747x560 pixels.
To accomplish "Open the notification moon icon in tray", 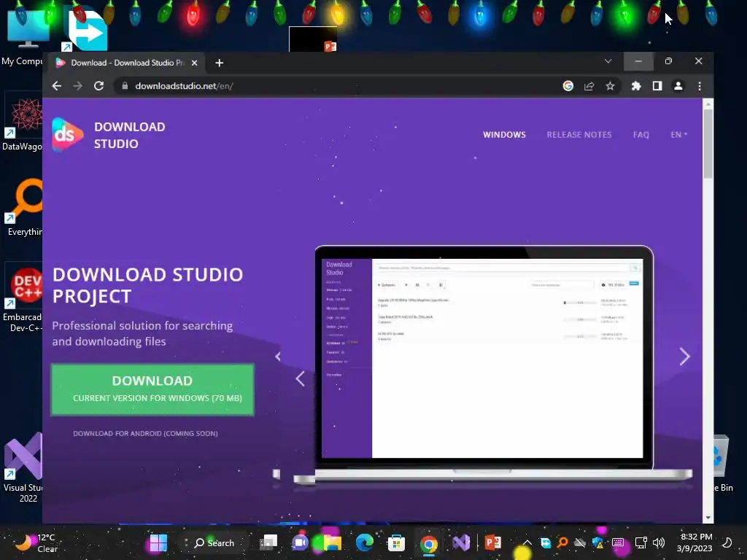I will point(727,542).
